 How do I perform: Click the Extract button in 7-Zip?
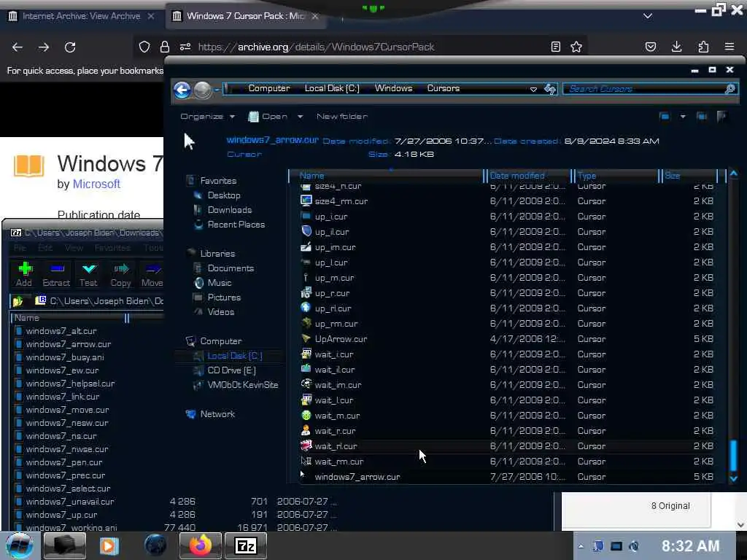(x=56, y=274)
